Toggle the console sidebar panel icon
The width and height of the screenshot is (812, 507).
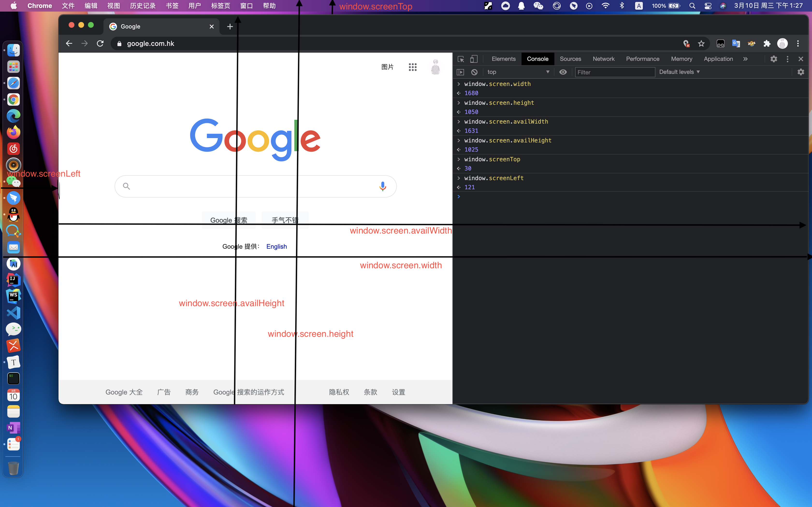460,72
